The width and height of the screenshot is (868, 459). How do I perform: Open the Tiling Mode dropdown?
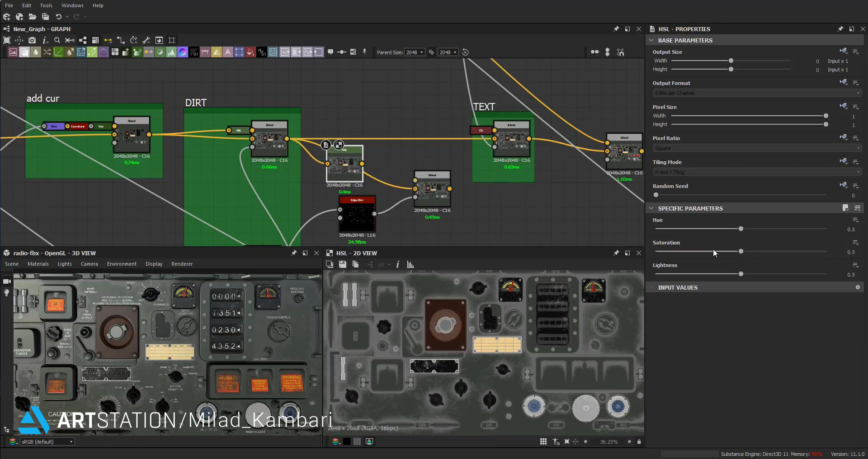point(756,172)
